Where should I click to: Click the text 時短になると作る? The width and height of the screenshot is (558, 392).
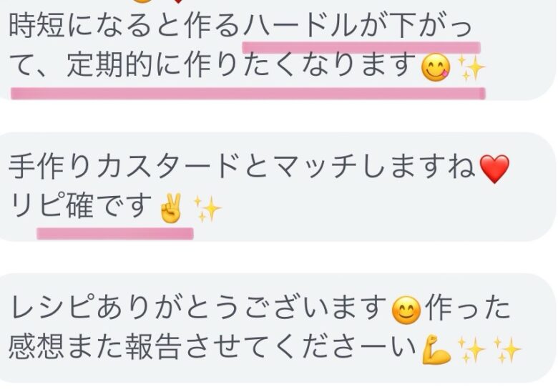124,26
